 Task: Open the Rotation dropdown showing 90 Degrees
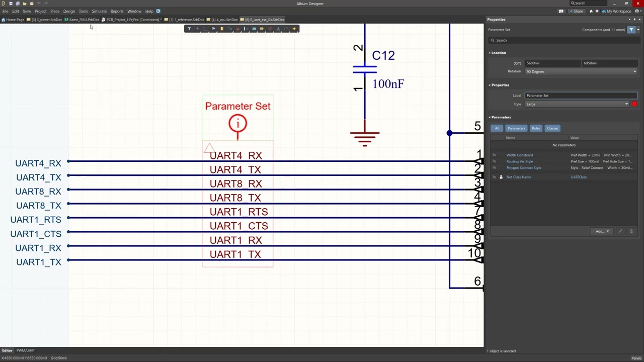click(581, 71)
